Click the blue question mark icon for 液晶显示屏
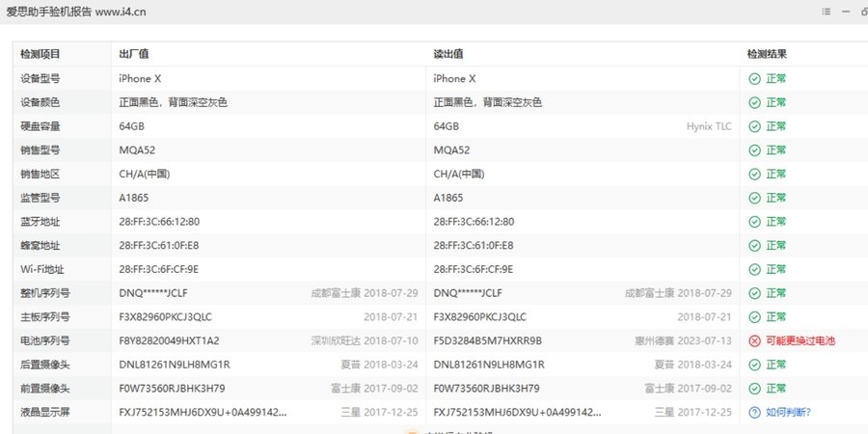 tap(754, 412)
